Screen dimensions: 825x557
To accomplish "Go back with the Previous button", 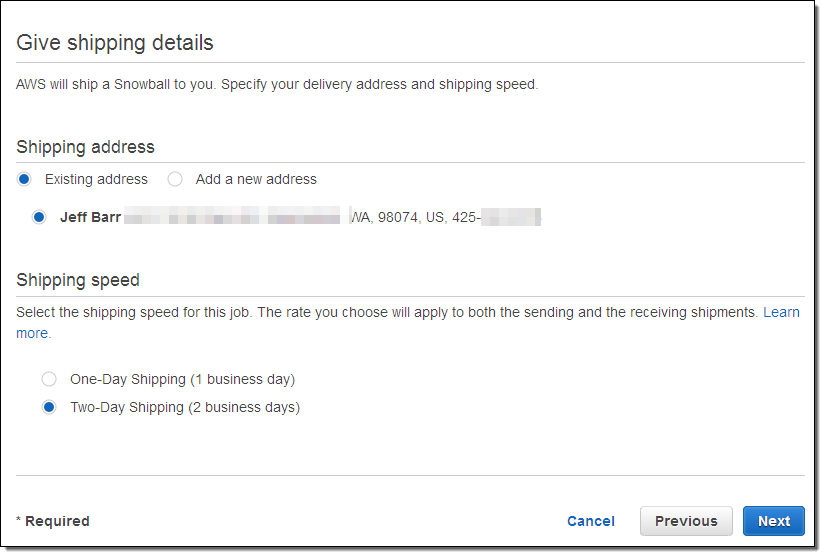I will coord(686,521).
